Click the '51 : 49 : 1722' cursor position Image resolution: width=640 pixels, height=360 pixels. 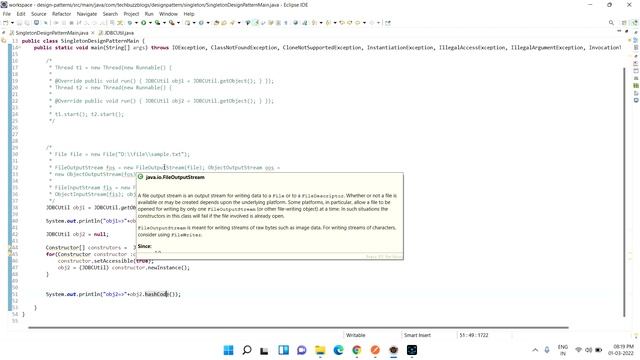[473, 335]
